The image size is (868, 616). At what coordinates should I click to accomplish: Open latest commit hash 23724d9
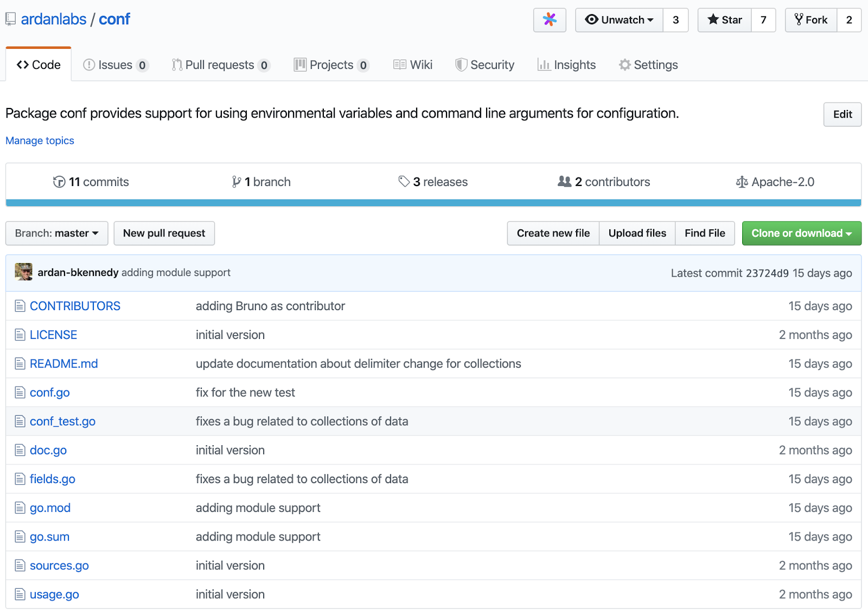tap(767, 273)
